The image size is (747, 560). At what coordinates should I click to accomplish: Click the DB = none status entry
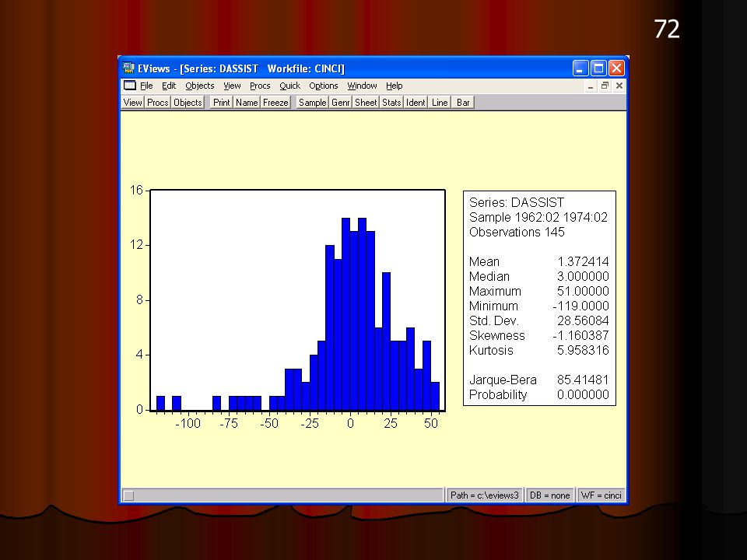550,495
